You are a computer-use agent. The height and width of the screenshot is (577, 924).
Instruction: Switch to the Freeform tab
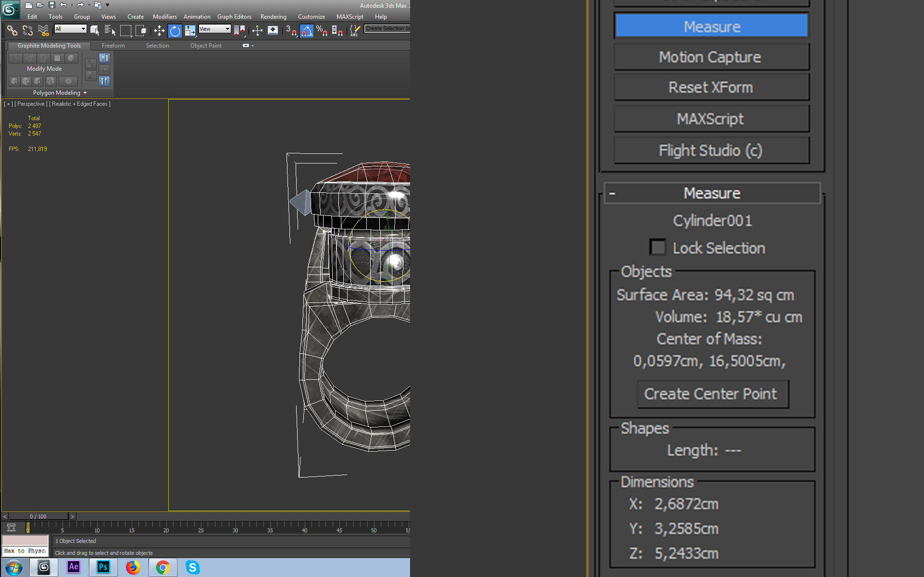113,46
